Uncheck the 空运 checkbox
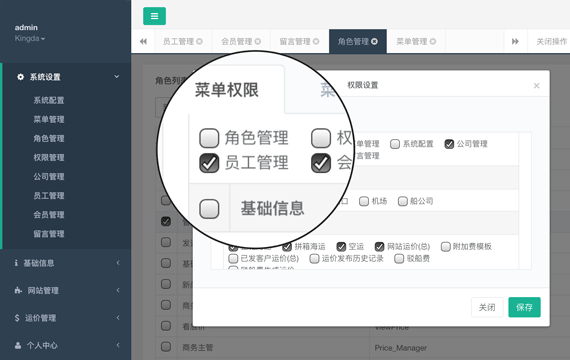Image resolution: width=570 pixels, height=360 pixels. coord(341,247)
